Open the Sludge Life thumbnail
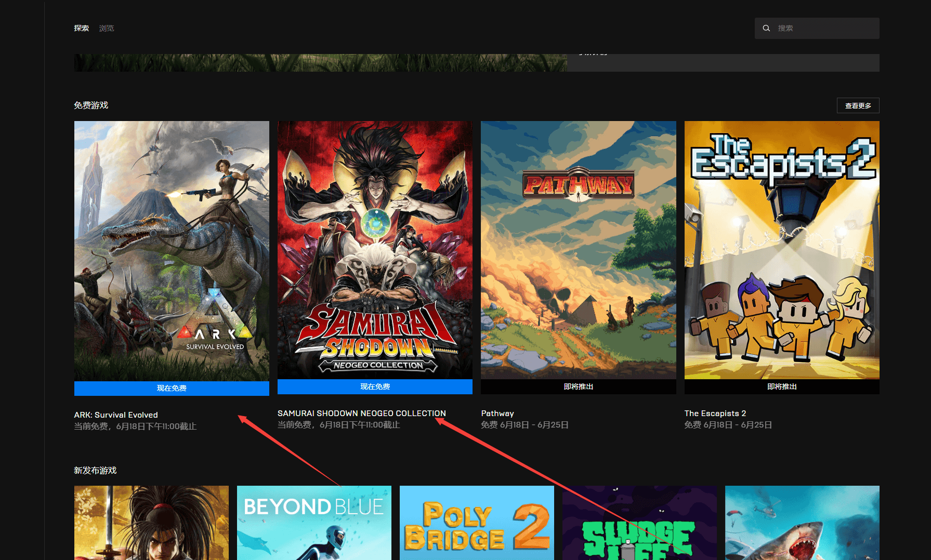 (639, 523)
